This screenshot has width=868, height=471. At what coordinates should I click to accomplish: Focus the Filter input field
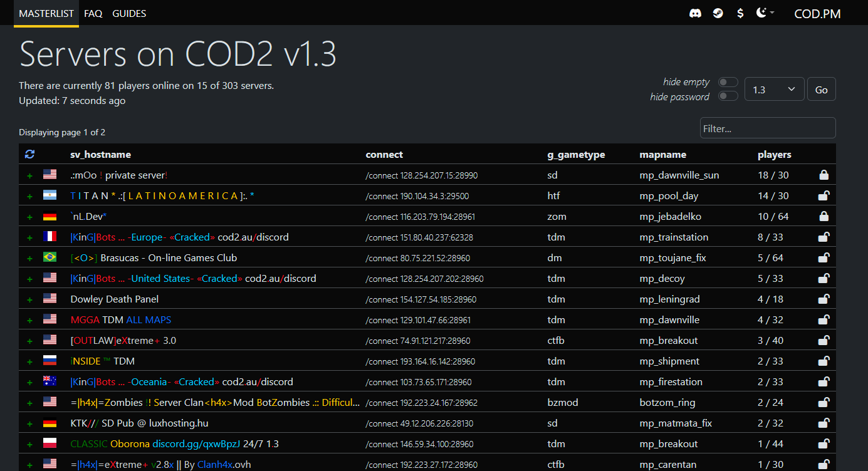pos(768,128)
